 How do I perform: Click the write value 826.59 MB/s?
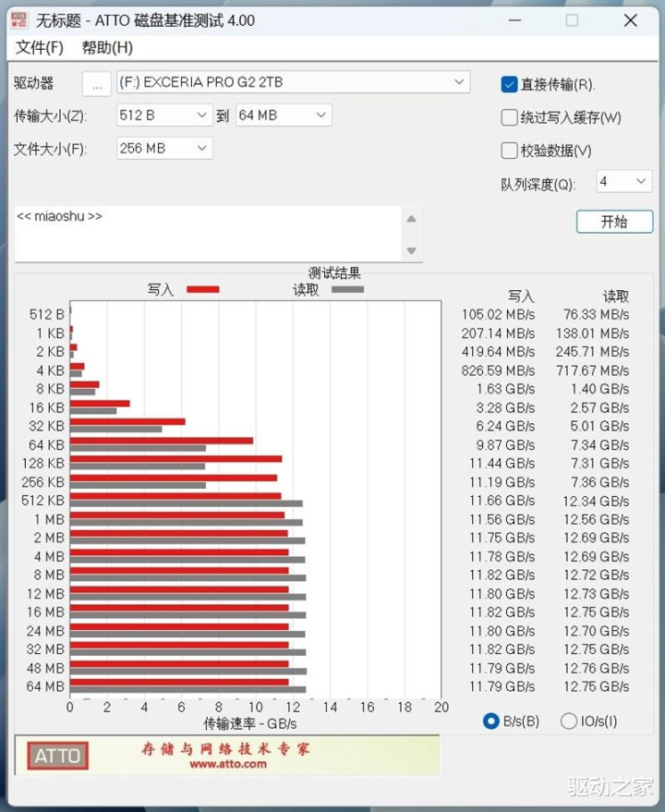click(498, 370)
